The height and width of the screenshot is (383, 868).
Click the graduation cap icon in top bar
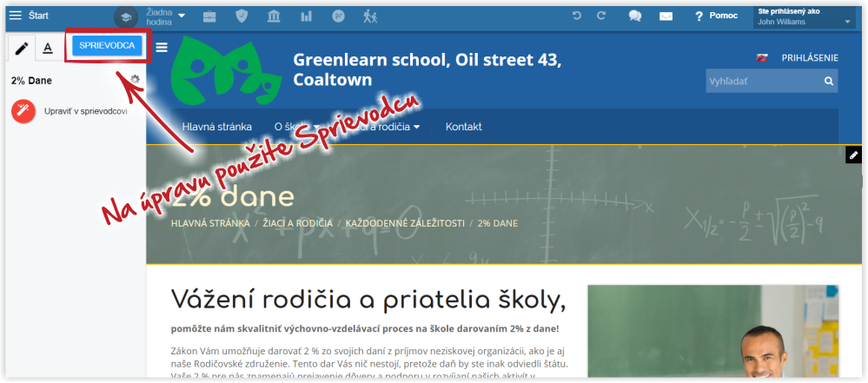point(126,17)
